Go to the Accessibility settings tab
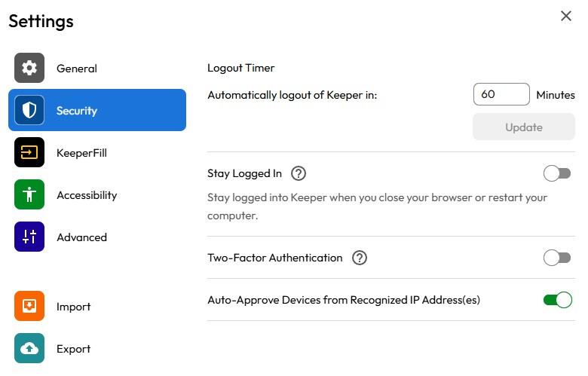 [x=87, y=195]
